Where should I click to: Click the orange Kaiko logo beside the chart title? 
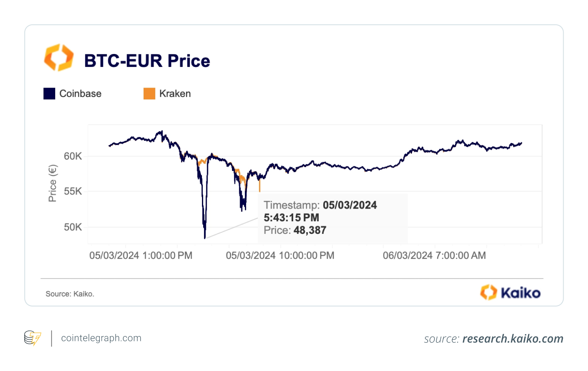[x=59, y=58]
